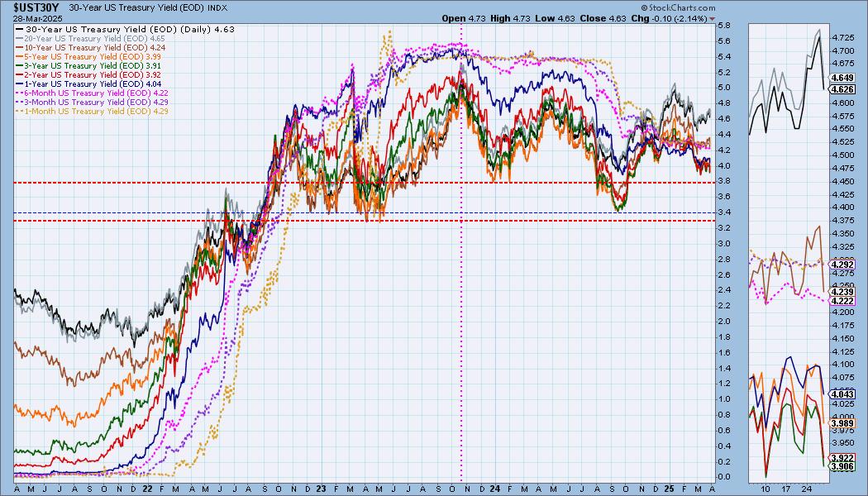Click the 4.626 value tag in right panel

tap(843, 89)
